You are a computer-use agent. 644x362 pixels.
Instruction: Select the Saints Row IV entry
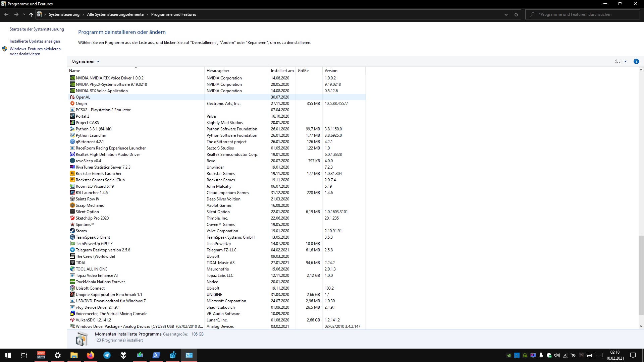(217, 199)
